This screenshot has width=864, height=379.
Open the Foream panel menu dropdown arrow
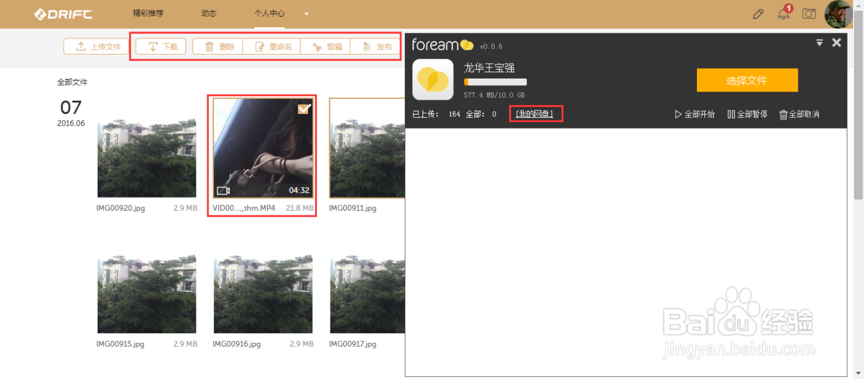pyautogui.click(x=819, y=42)
